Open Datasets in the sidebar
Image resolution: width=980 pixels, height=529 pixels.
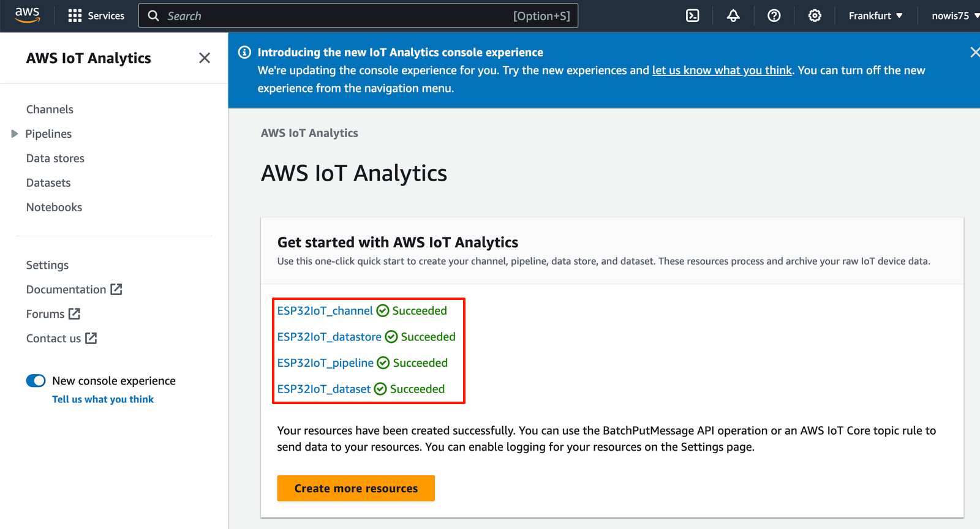point(48,182)
